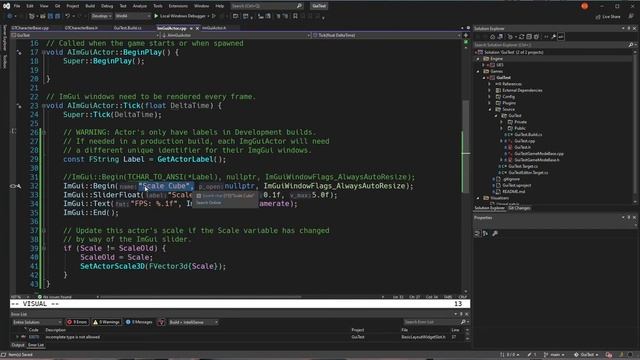Open the Entire Solution scope dropdown
This screenshot has height=360, width=640.
pos(37,322)
